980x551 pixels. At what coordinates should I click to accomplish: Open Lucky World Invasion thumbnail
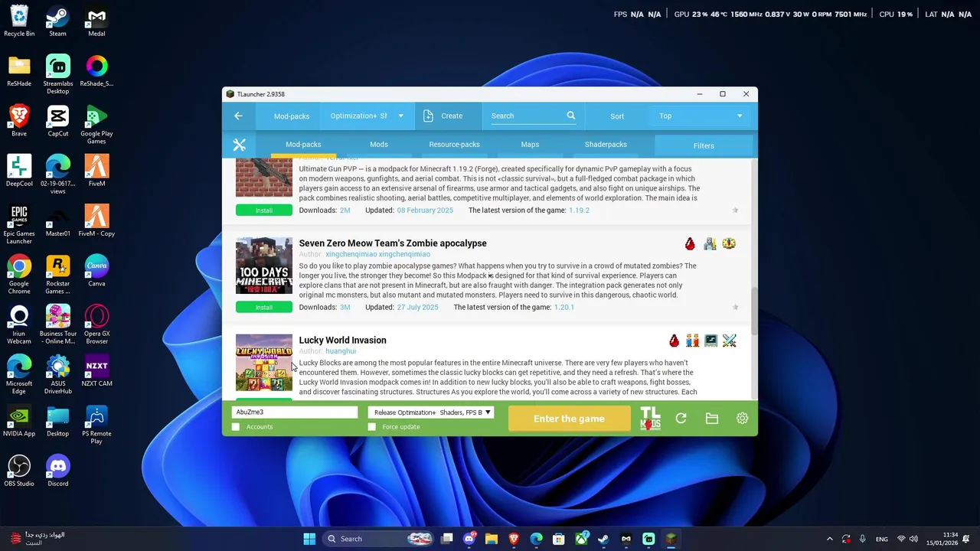point(263,363)
